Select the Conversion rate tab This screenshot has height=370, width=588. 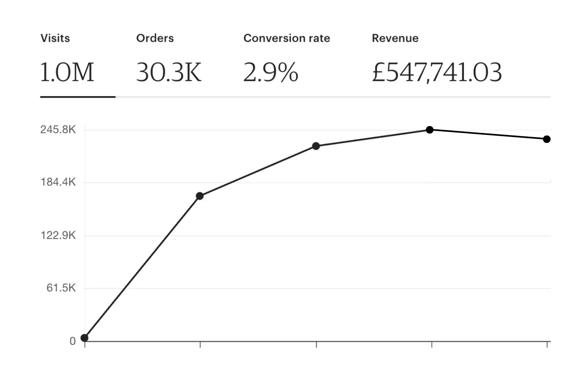(x=287, y=38)
